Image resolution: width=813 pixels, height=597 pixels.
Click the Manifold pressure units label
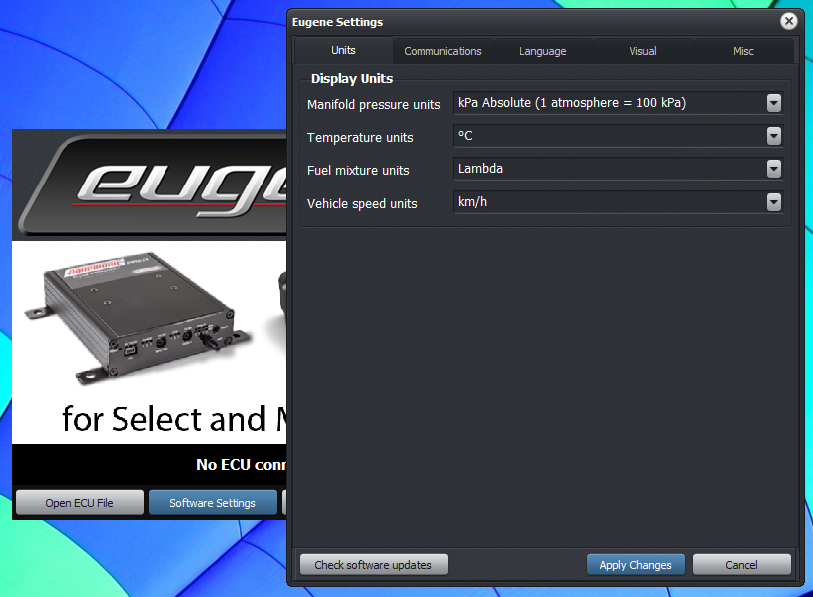[373, 105]
